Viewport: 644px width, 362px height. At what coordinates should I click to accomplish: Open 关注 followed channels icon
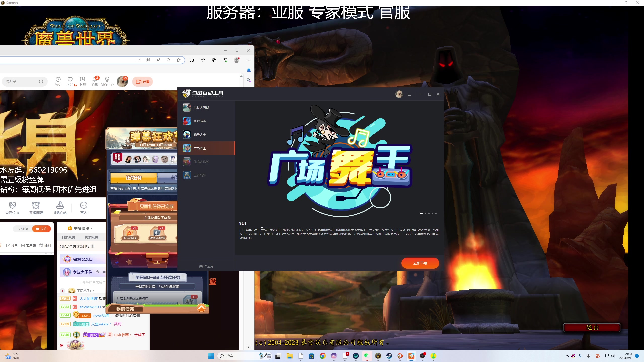(70, 81)
